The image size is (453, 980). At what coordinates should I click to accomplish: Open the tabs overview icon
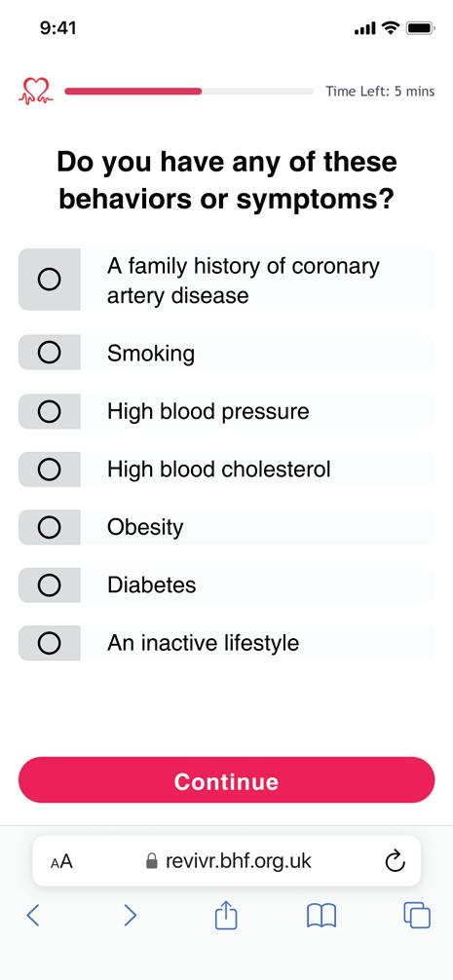[x=417, y=916]
